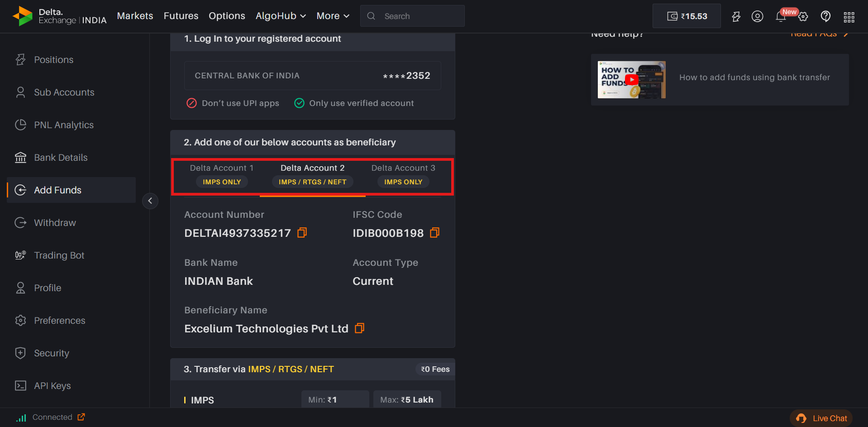This screenshot has height=427, width=868.
Task: Copy the beneficiary name Excelium Technologies
Action: pos(359,328)
